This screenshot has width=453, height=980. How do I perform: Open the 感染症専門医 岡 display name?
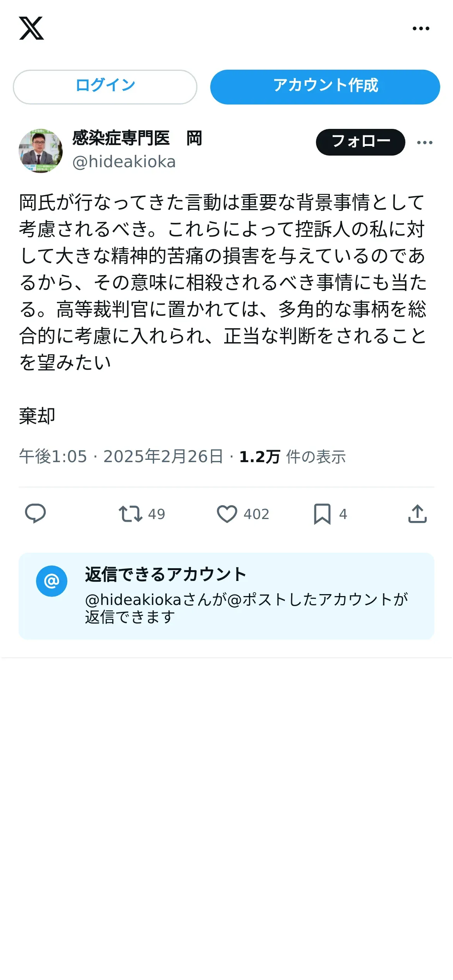pyautogui.click(x=137, y=138)
